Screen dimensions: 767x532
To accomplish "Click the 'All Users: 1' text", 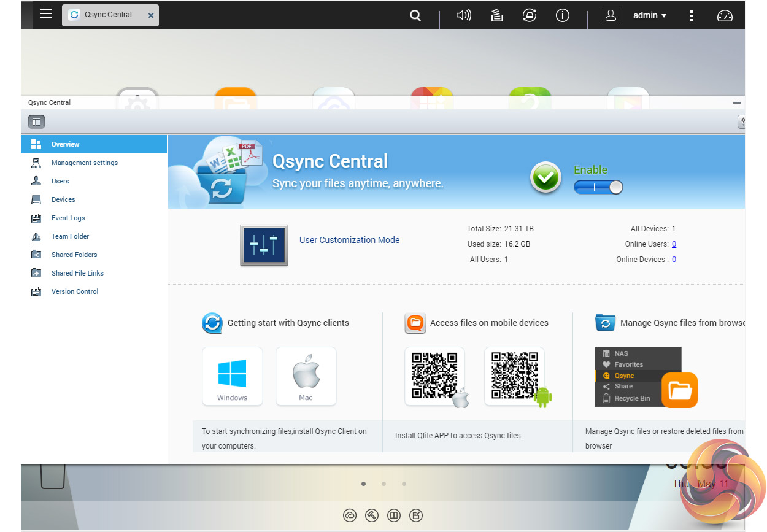I will point(489,260).
